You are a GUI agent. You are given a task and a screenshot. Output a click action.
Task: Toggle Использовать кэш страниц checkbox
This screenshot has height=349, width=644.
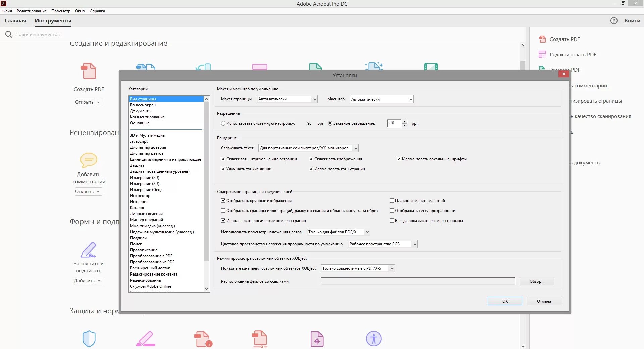(311, 169)
